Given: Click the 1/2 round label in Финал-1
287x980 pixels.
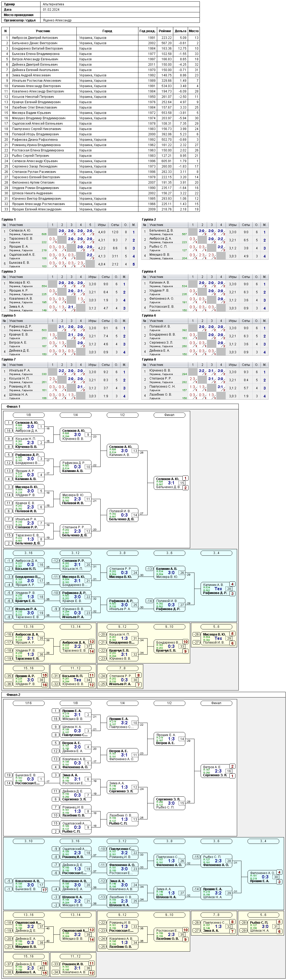Looking at the screenshot, I should pyautogui.click(x=122, y=415).
